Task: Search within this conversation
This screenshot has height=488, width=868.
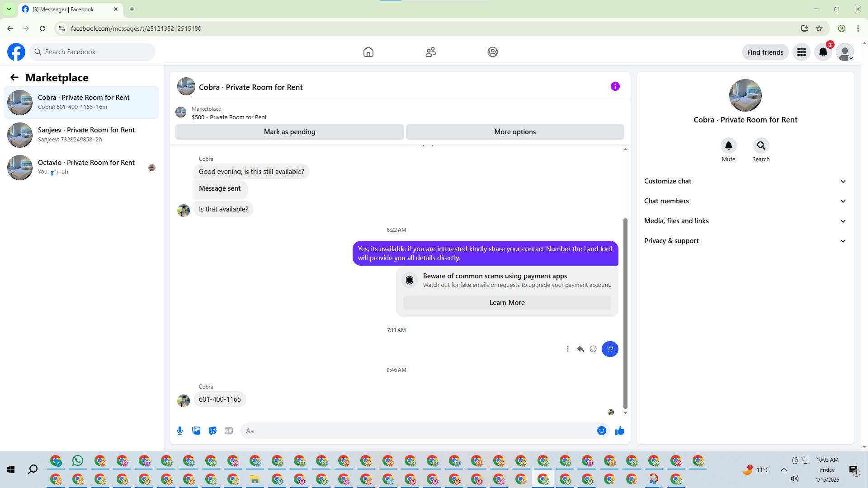Action: (761, 145)
